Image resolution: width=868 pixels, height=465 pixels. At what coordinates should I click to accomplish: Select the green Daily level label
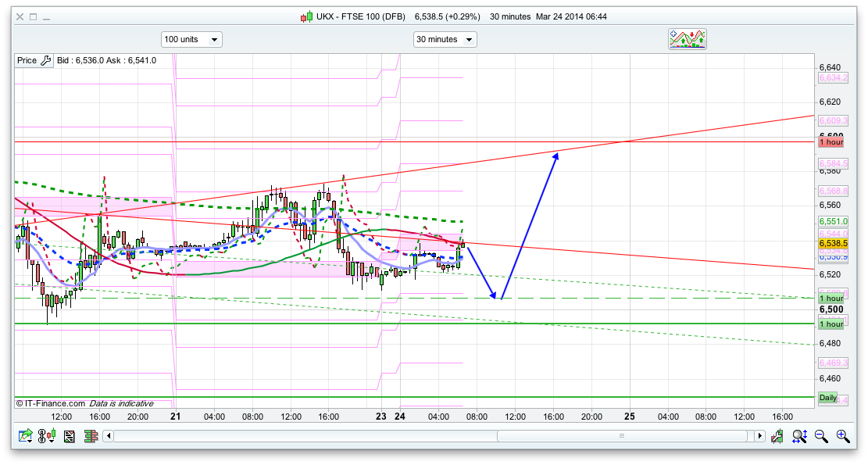827,398
